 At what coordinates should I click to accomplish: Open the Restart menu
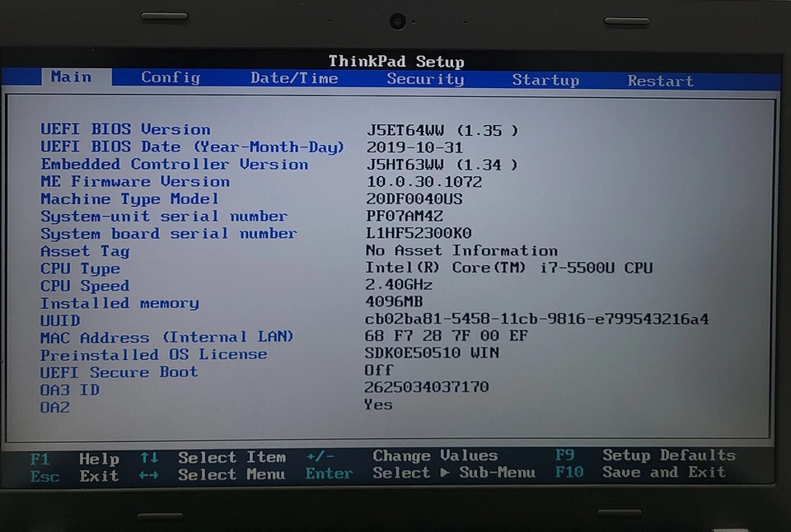pos(659,80)
